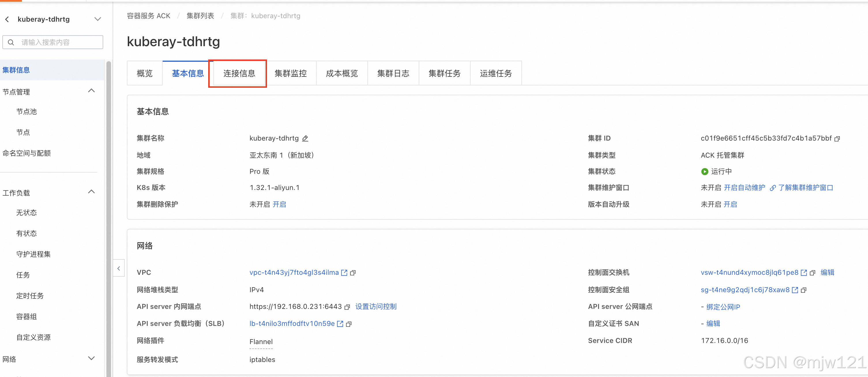Enable version auto-upgrade via 开启 link
This screenshot has width=868, height=377.
pos(730,204)
